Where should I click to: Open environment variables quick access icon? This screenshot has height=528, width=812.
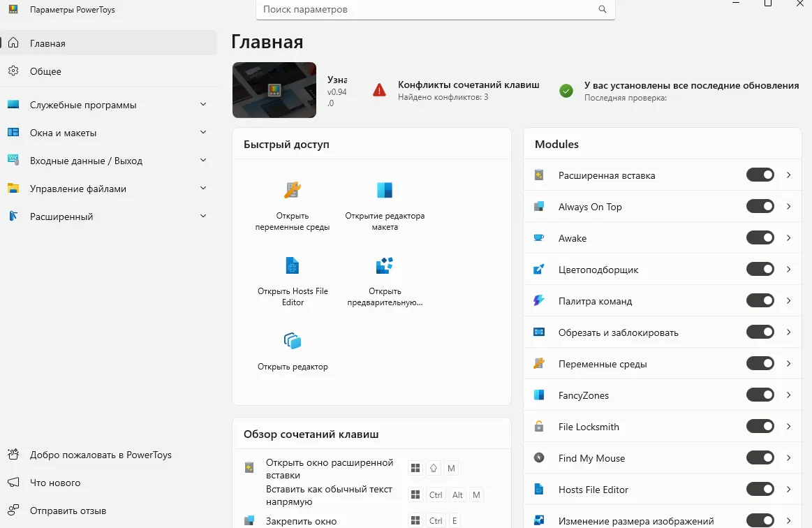coord(292,190)
